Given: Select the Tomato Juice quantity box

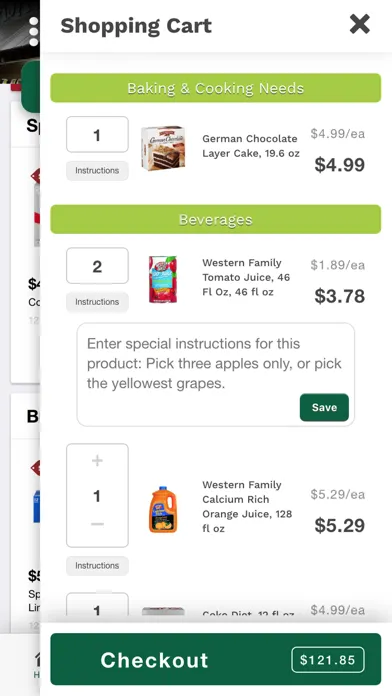Looking at the screenshot, I should pos(97,266).
